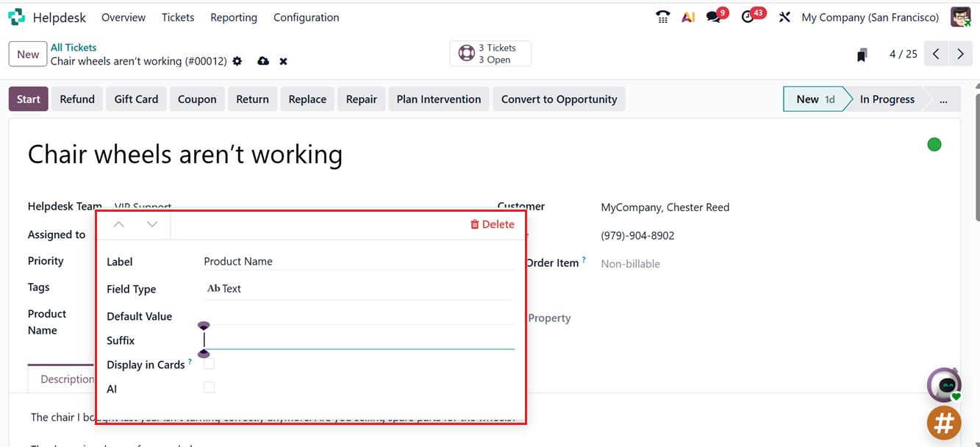Discard changes with the X icon
Image resolution: width=980 pixels, height=447 pixels.
[283, 61]
